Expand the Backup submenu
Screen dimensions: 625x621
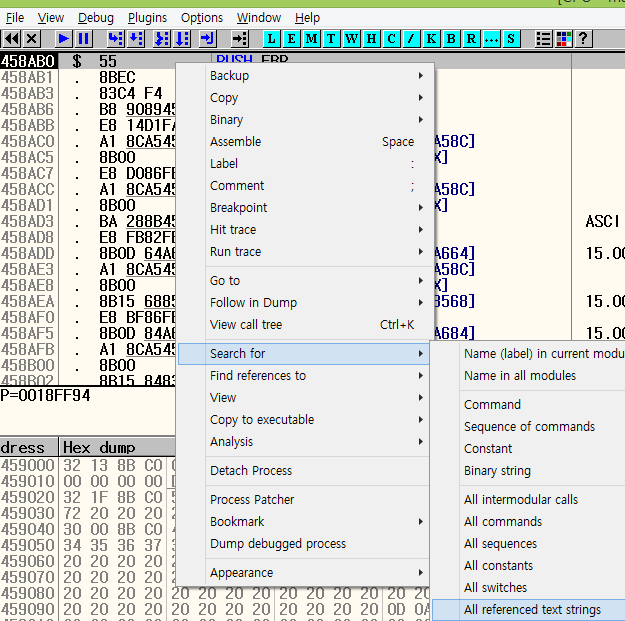click(x=304, y=75)
